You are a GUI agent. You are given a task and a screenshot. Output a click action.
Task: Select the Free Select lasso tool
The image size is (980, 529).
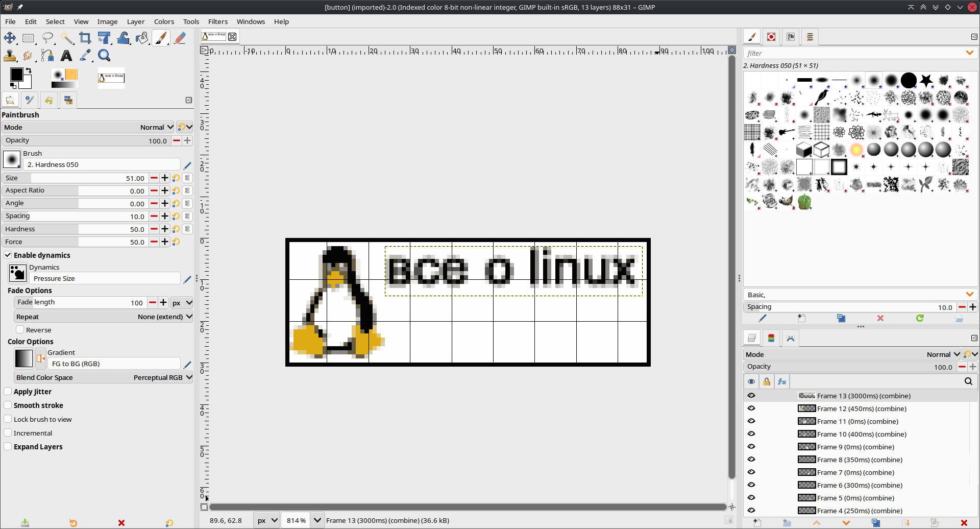[x=47, y=38]
